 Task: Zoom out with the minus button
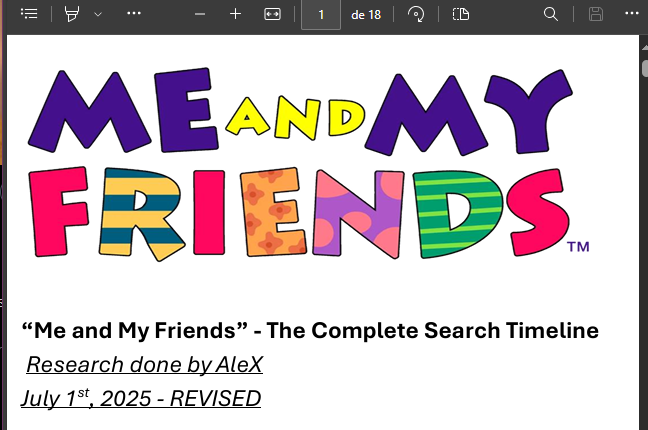[200, 14]
